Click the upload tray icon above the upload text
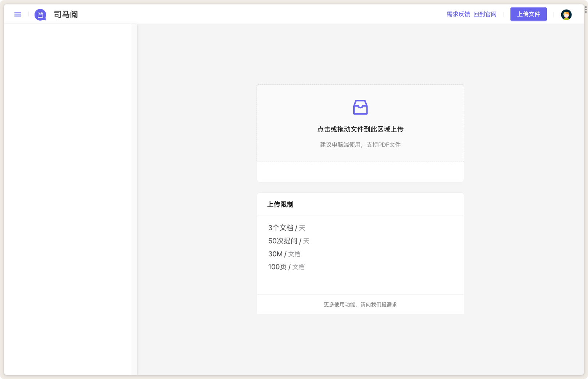Viewport: 588px width, 379px height. 360,107
